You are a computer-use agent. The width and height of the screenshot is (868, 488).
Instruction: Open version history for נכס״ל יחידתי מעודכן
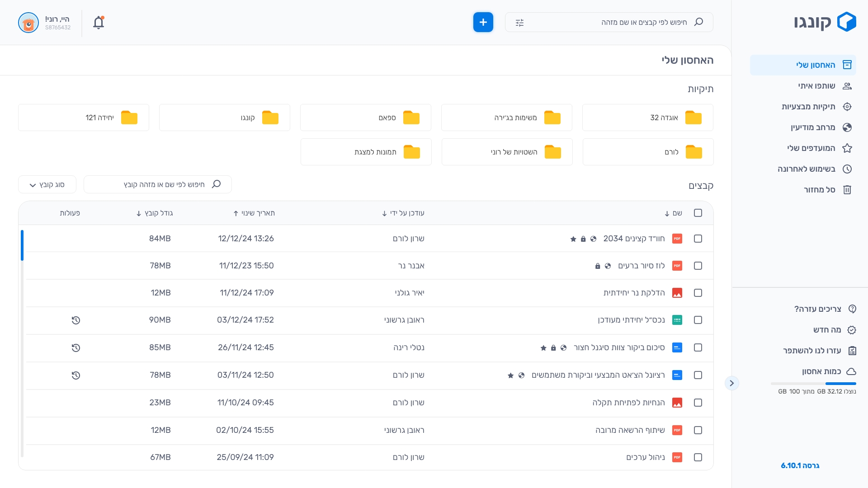[76, 320]
